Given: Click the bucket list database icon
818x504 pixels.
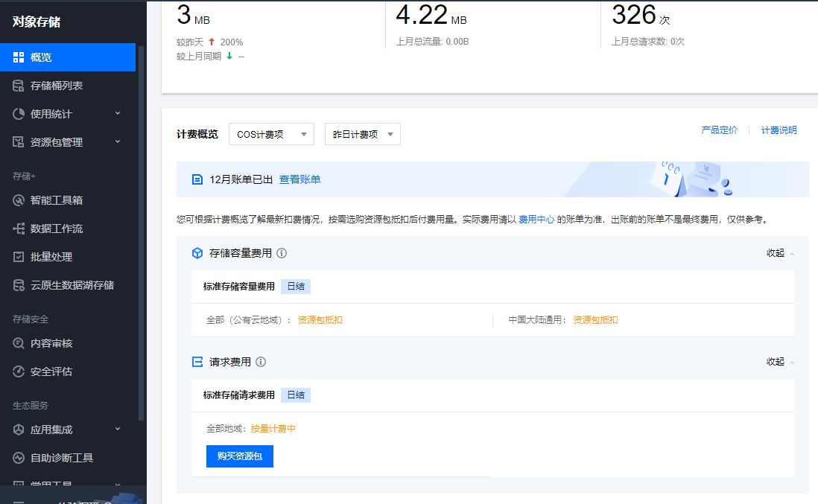Looking at the screenshot, I should [19, 86].
